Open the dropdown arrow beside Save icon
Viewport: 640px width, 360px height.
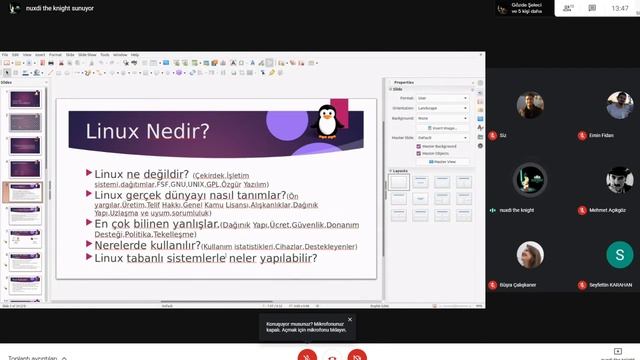(34, 63)
